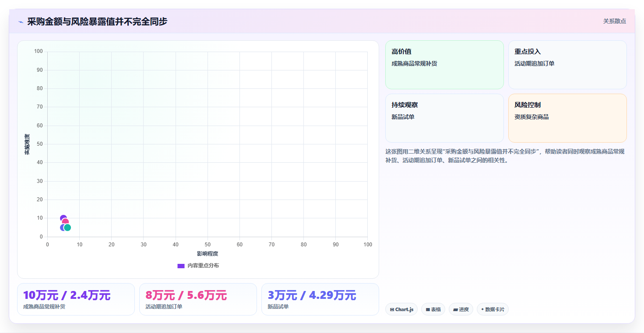Click the 8万元 / 5.6万元 stat card
This screenshot has height=333, width=644.
pos(198,299)
